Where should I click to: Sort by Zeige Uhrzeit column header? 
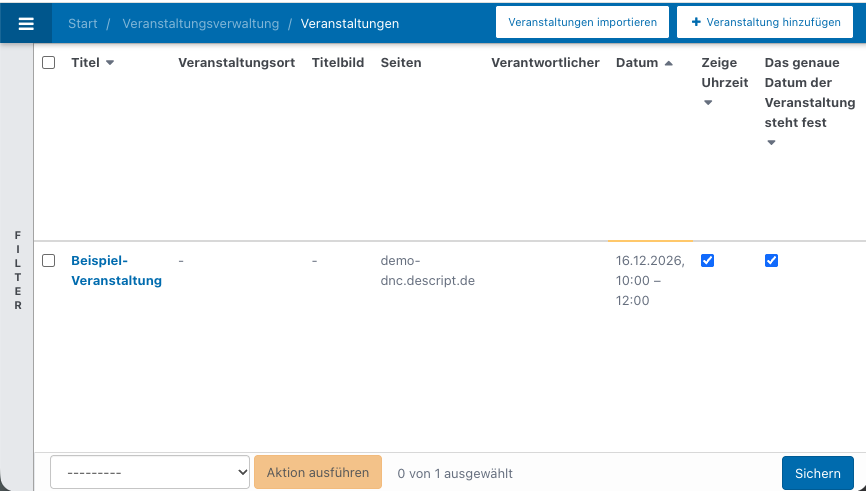(725, 72)
